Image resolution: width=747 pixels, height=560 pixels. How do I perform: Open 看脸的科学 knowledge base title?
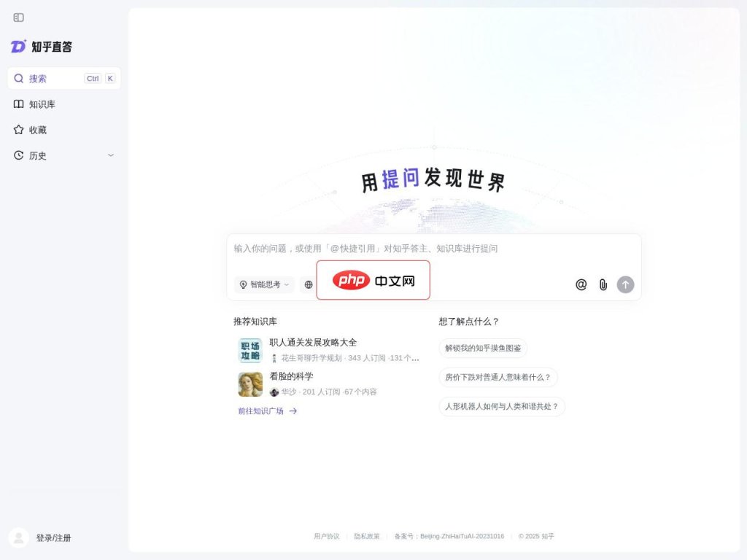coord(291,376)
